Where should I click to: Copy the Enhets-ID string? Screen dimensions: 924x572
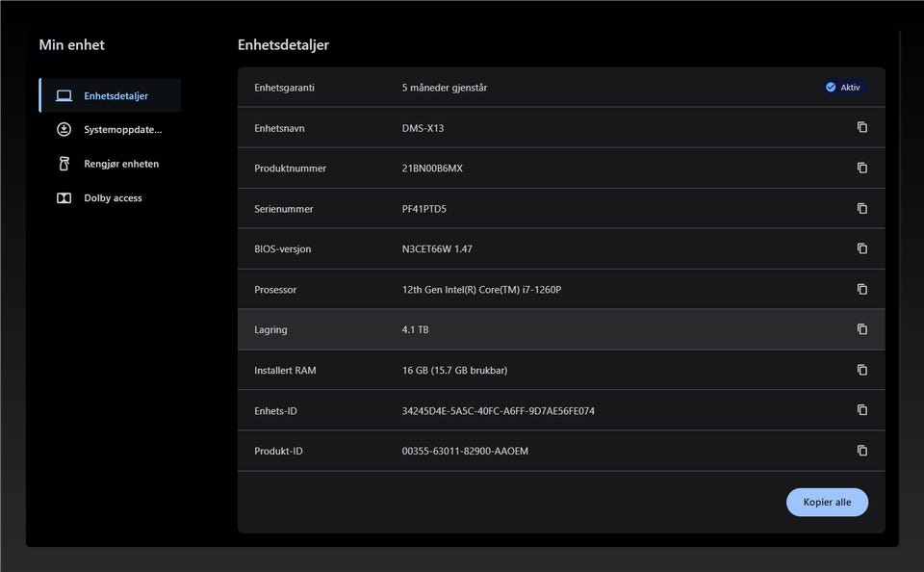862,410
